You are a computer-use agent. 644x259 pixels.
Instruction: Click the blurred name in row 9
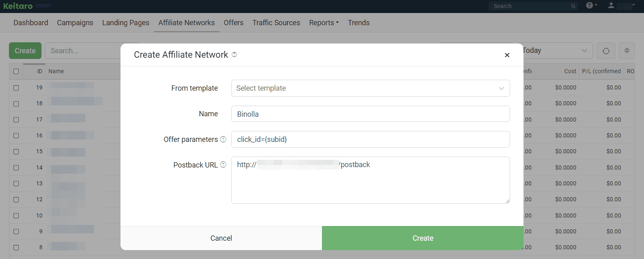[72, 229]
